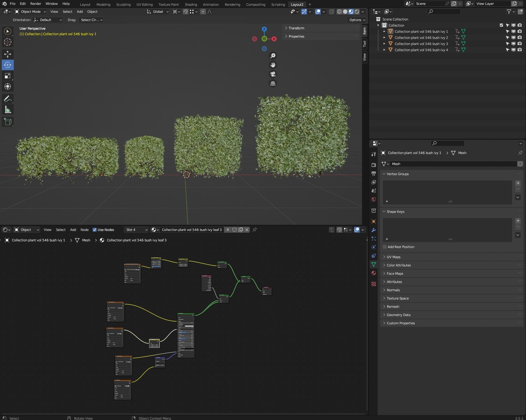Toggle snapping magnet in viewport header
Image resolution: width=526 pixels, height=420 pixels.
coord(185,12)
